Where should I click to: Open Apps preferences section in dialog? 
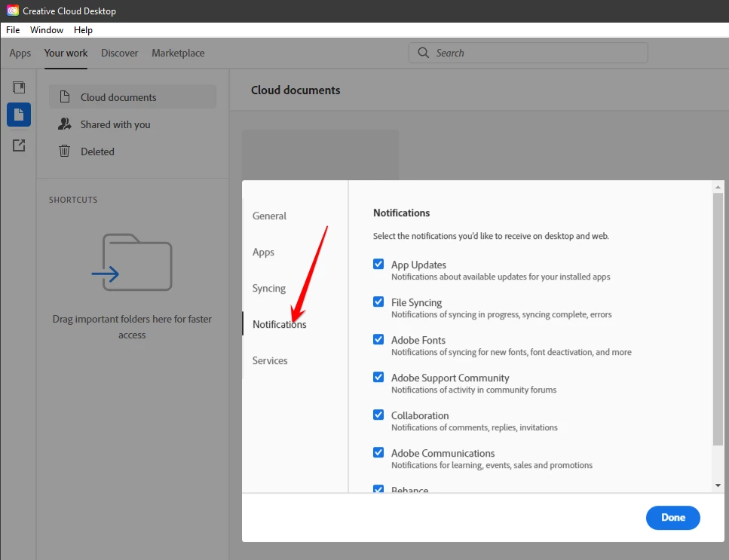click(x=263, y=252)
